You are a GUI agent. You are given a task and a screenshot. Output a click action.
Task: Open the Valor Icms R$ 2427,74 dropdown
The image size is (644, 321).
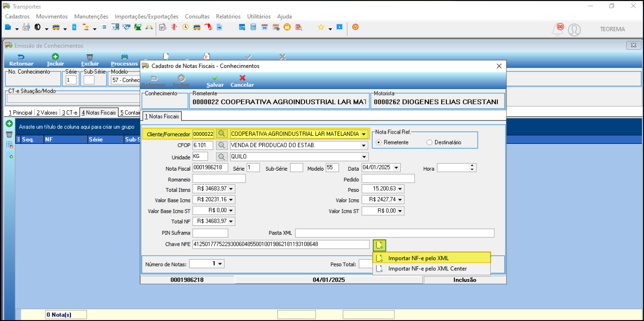click(x=400, y=200)
